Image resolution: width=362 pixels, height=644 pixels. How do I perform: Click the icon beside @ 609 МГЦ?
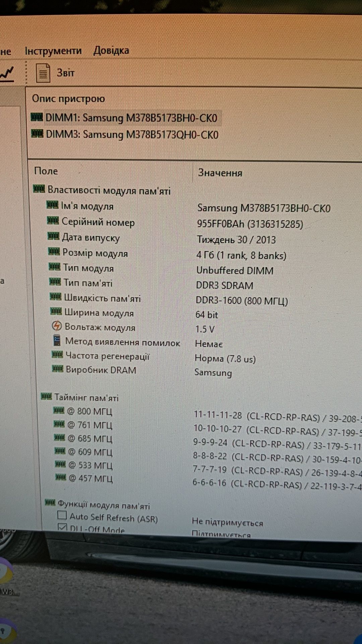point(60,451)
